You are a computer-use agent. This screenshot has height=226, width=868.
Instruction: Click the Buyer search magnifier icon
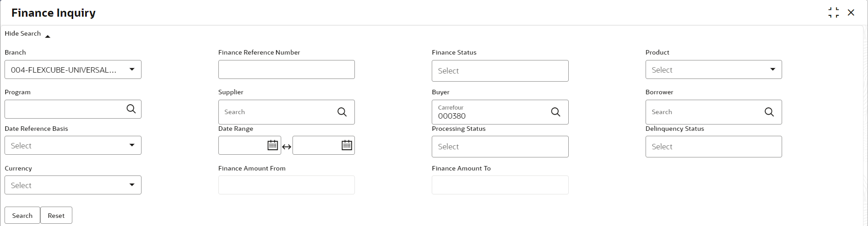[556, 112]
